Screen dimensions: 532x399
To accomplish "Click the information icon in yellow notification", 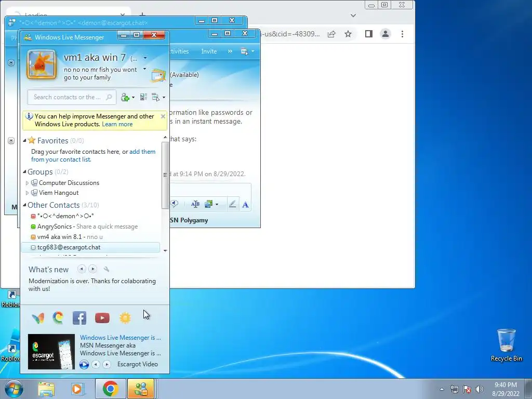I will [29, 116].
